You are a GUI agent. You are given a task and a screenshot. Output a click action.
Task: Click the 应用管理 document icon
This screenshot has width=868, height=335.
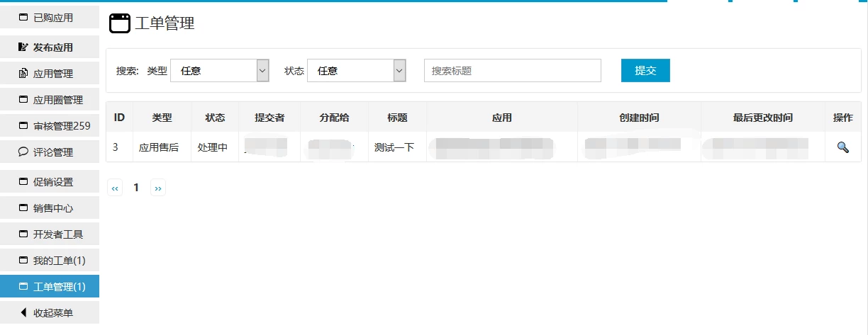tap(23, 74)
